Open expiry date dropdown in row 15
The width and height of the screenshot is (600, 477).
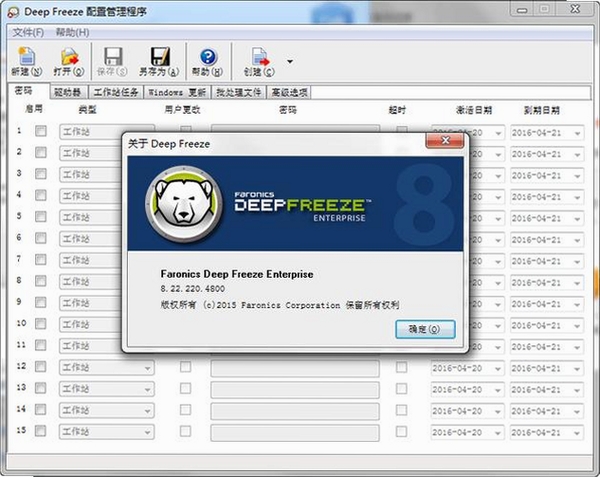coord(577,433)
